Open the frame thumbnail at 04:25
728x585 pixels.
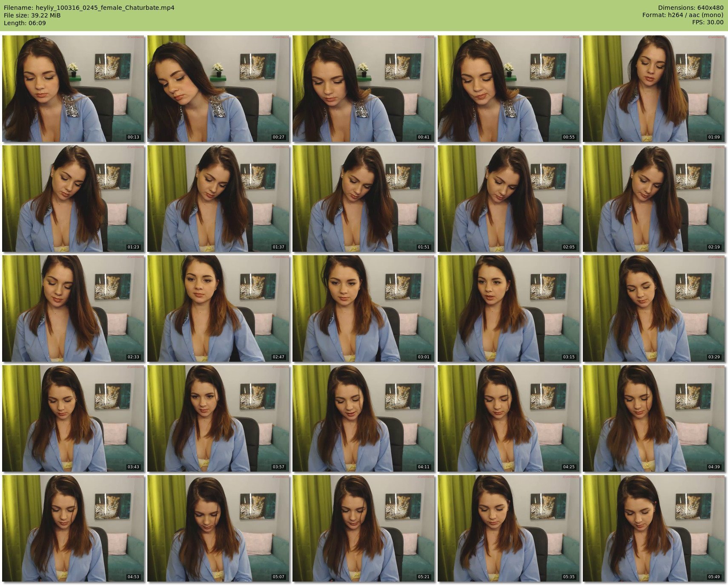pos(509,418)
